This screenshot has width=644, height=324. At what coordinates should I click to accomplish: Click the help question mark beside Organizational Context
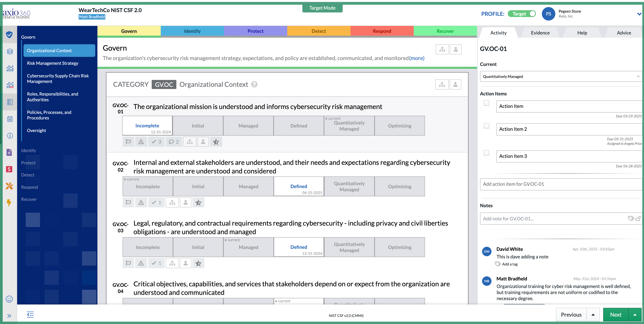pos(254,84)
